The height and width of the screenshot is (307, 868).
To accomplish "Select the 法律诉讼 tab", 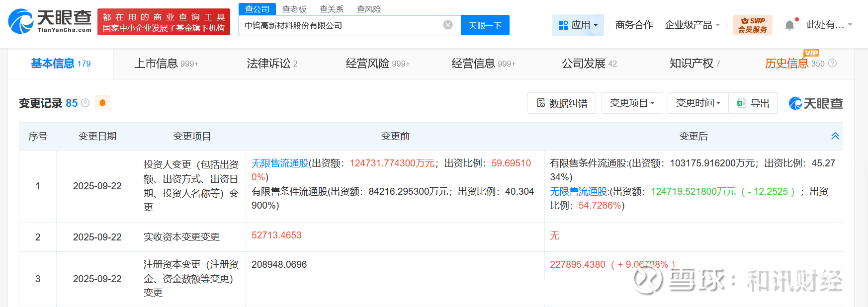I will coord(272,64).
